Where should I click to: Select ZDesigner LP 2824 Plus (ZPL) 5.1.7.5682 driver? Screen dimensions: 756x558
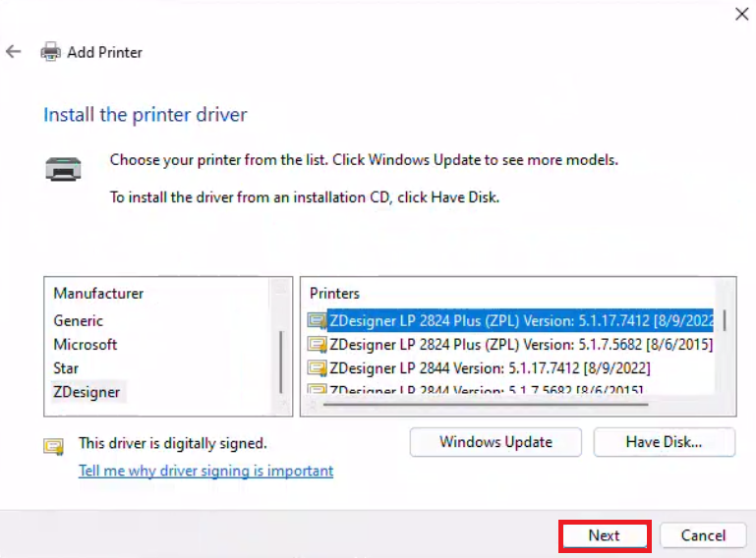pos(521,344)
